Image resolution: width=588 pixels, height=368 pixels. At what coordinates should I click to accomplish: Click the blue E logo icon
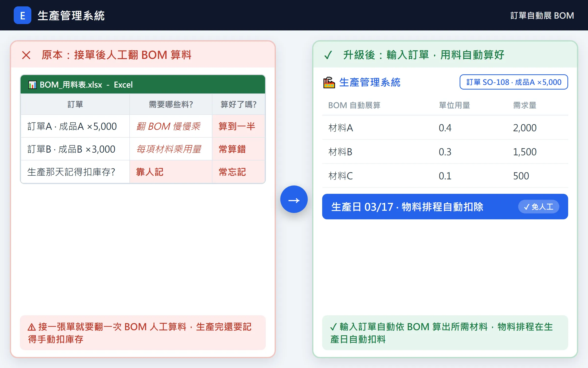(x=22, y=15)
